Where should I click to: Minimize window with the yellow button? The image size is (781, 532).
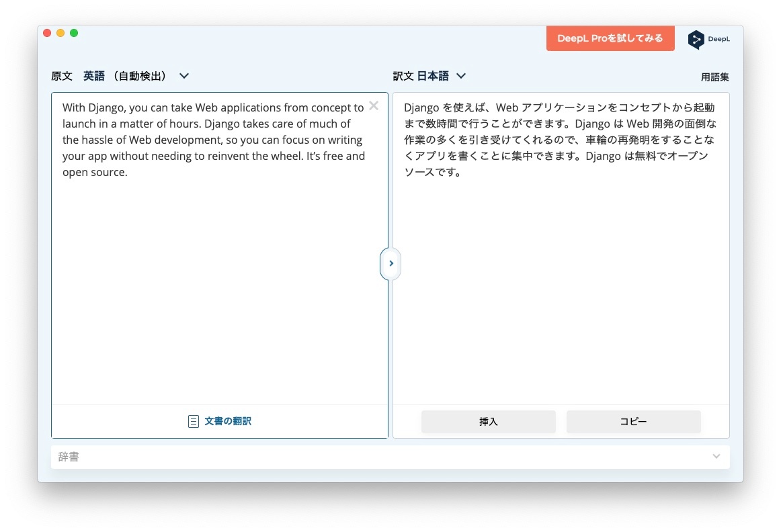click(60, 33)
